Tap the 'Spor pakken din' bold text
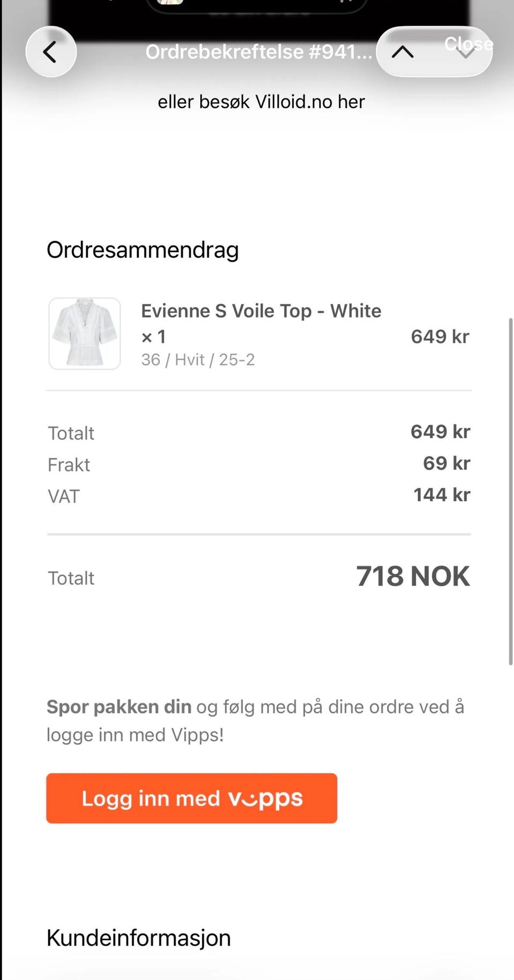 119,707
